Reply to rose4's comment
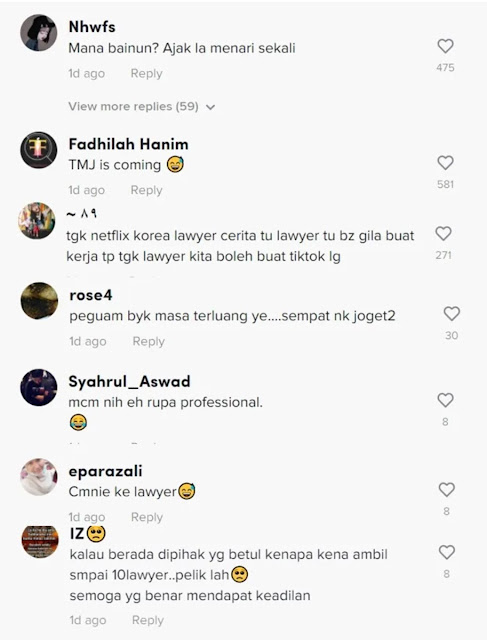Viewport: 487px width, 640px height. pos(149,341)
